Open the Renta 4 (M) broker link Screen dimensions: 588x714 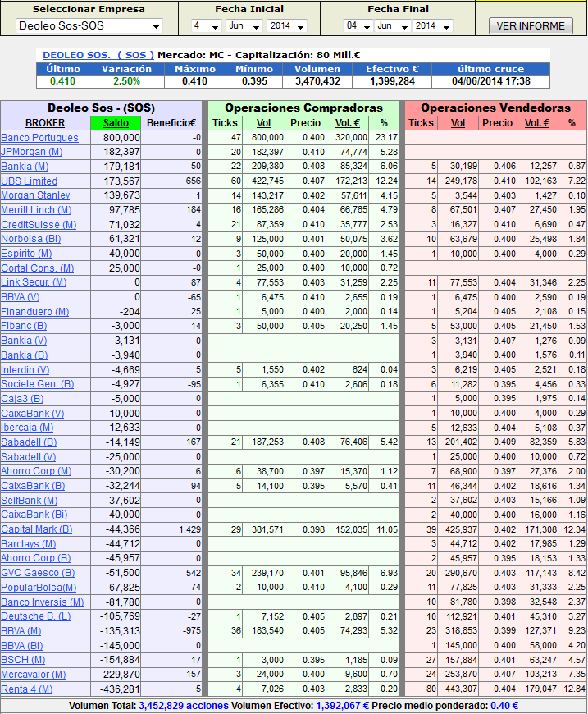(29, 689)
